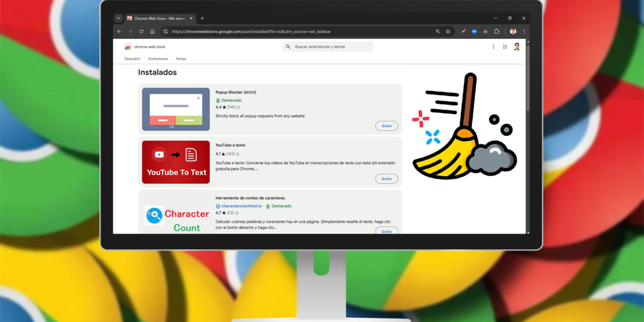Viewport: 644px width, 322px height.
Task: Click the chromewebstore URL address field
Action: click(307, 31)
